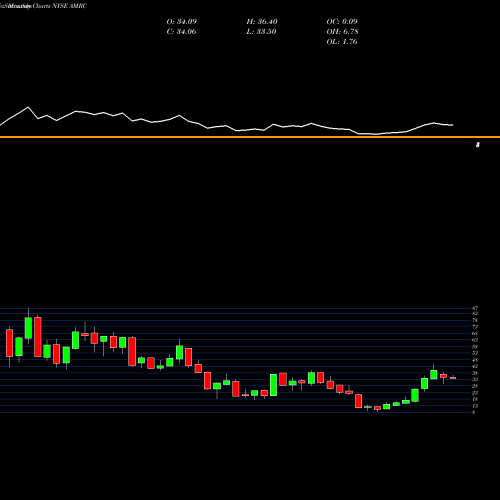
Task: Click the OC: 0.09 reading
Action: coord(342,22)
